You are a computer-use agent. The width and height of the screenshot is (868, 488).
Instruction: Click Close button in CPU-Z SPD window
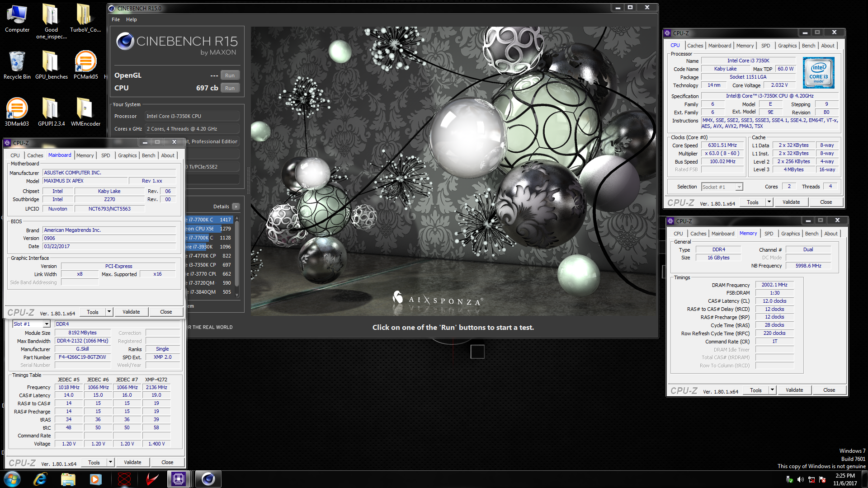[167, 462]
